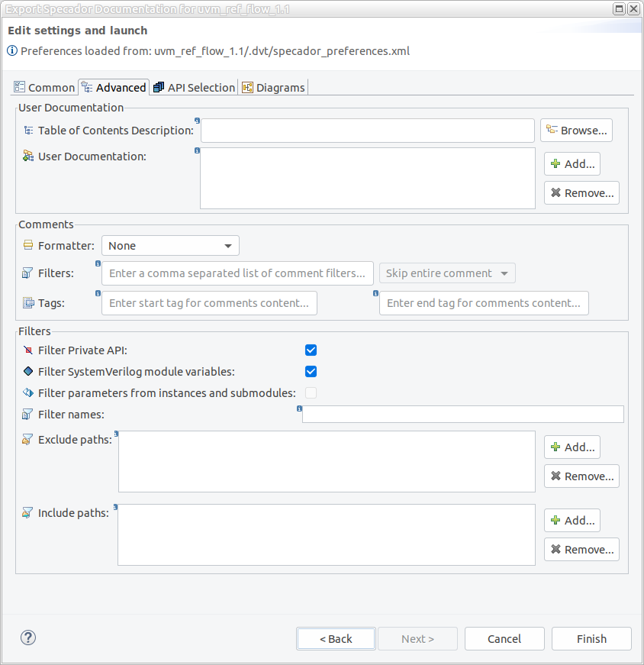Click the Filter names text field
This screenshot has height=665, width=644.
(x=462, y=415)
